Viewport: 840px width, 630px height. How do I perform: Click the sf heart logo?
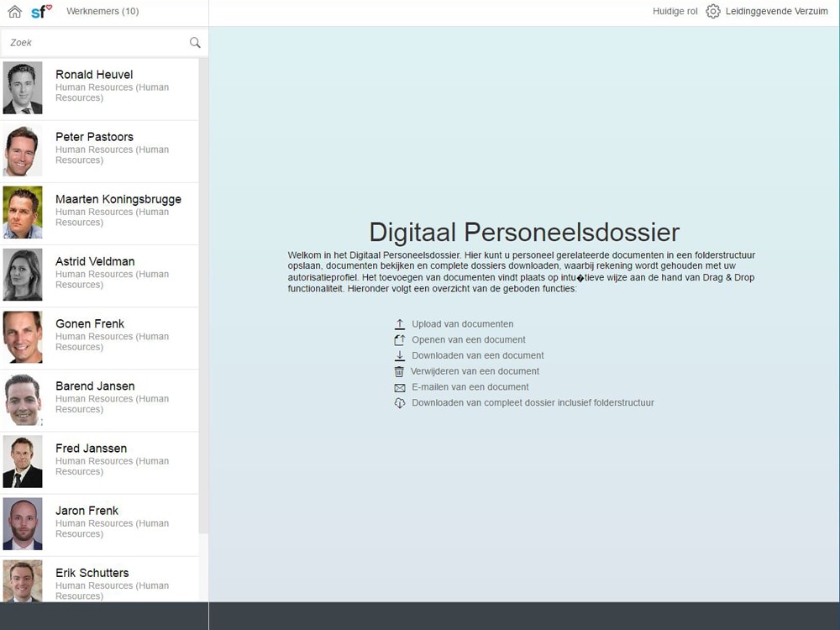(41, 12)
